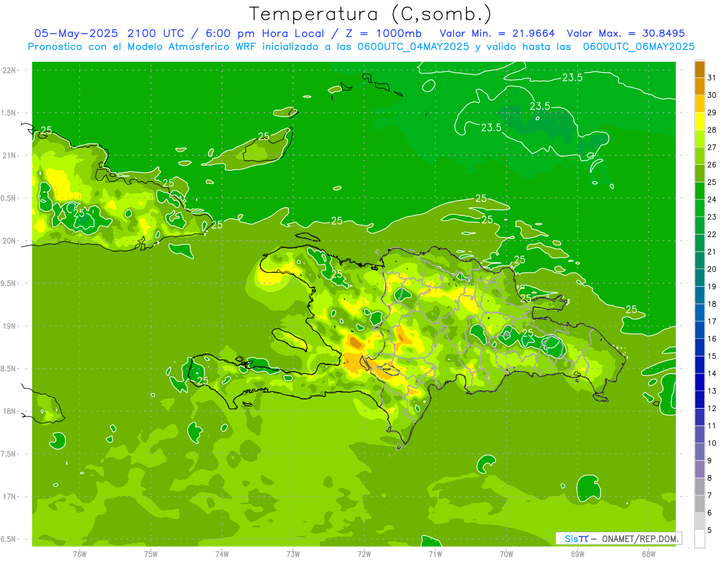Click the 74W longitude axis label
Image resolution: width=728 pixels, height=562 pixels.
pos(222,554)
